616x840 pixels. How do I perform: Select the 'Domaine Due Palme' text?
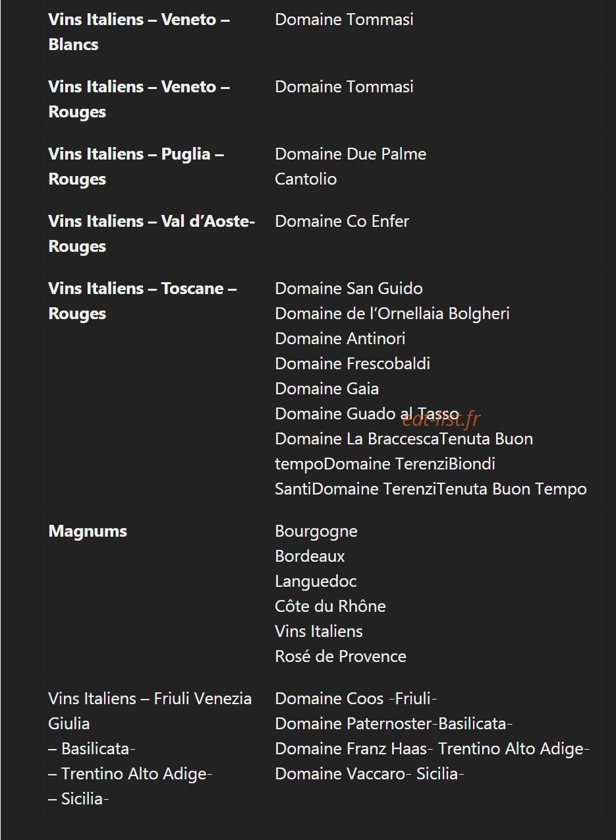[350, 154]
